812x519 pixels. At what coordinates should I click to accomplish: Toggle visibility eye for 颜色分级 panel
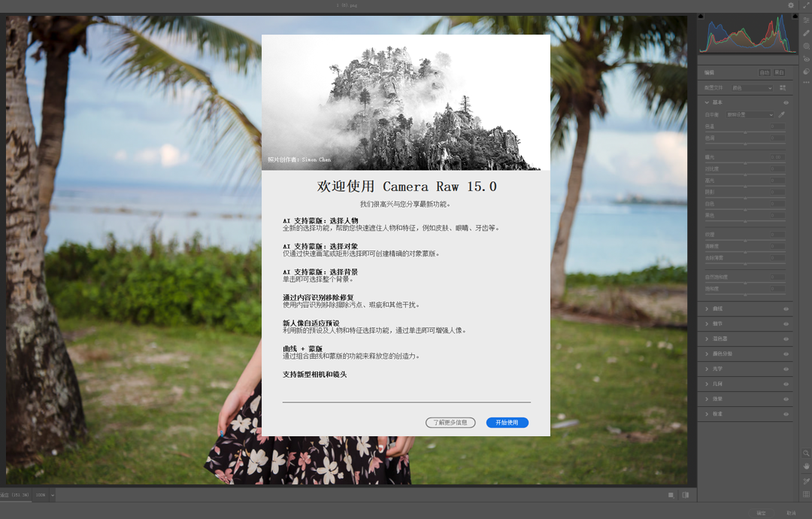click(x=786, y=354)
